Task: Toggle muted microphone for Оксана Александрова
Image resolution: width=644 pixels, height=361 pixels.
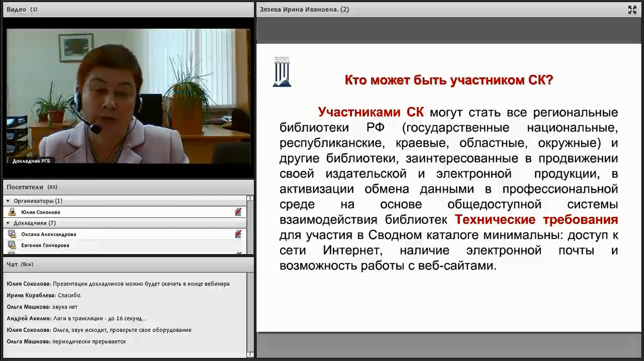Action: click(238, 234)
